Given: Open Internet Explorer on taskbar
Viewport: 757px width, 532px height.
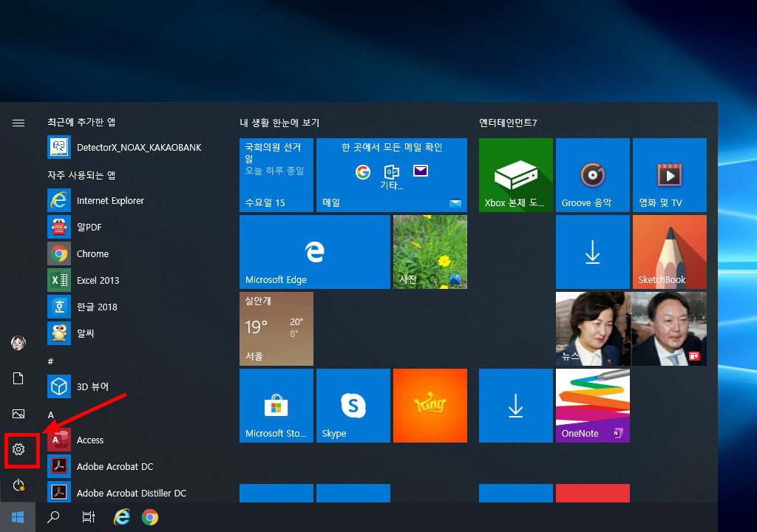Looking at the screenshot, I should pyautogui.click(x=122, y=517).
